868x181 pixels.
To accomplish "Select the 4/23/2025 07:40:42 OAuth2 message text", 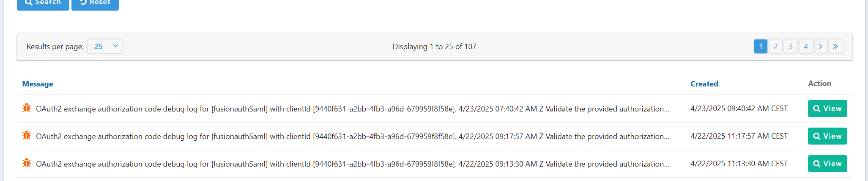I will [x=353, y=109].
